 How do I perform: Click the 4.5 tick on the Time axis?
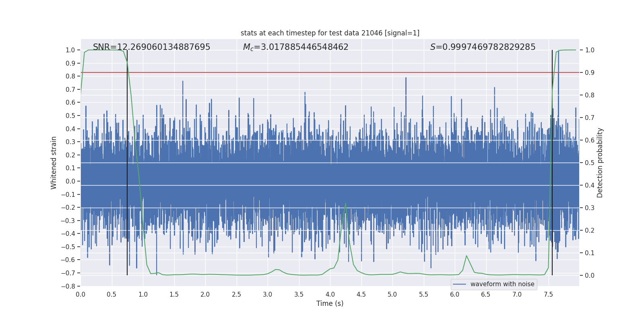tap(361, 295)
